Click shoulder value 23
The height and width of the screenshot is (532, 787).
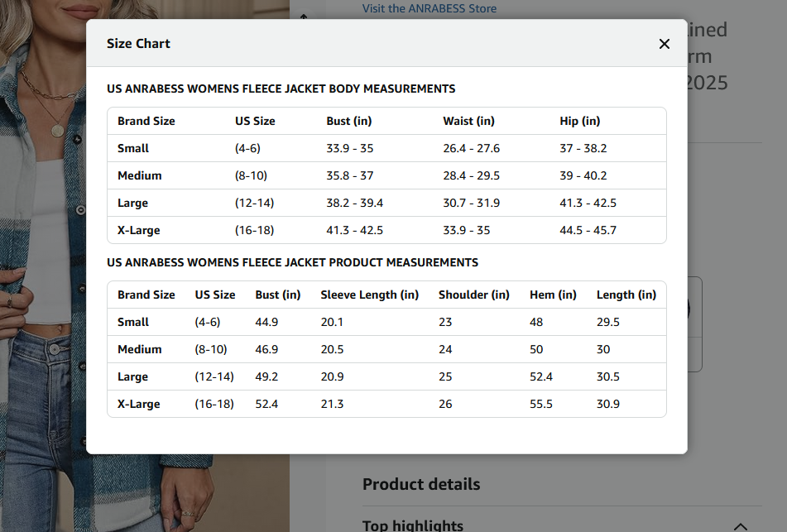[445, 322]
